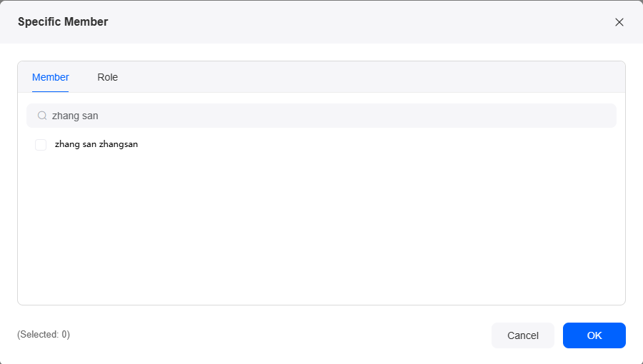This screenshot has height=364, width=643.
Task: Click the magnifier search icon
Action: click(42, 116)
